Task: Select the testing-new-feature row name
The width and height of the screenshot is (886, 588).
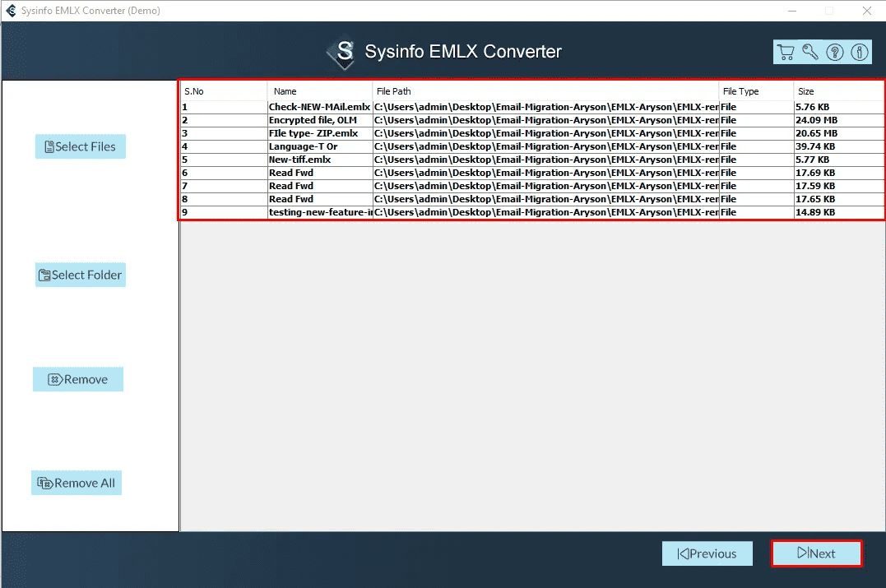Action: (320, 212)
